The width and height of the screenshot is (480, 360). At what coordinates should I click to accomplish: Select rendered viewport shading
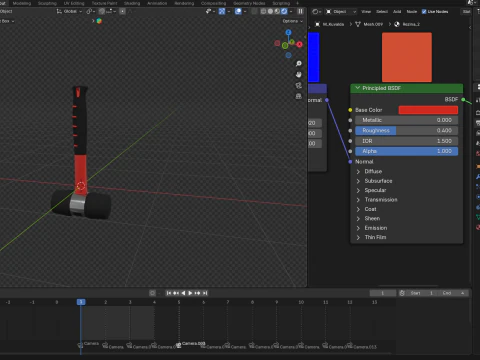tap(284, 11)
